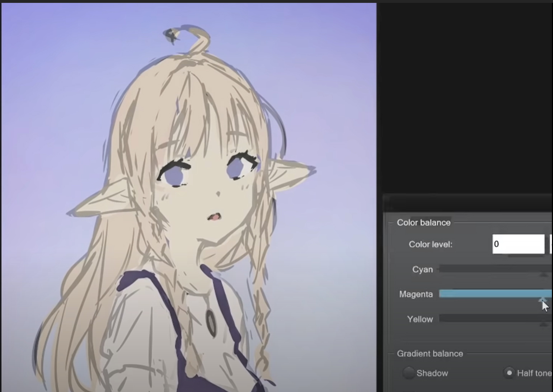Click the Yellow slider triangle handle
Viewport: 553px width, 392px height.
pos(543,325)
